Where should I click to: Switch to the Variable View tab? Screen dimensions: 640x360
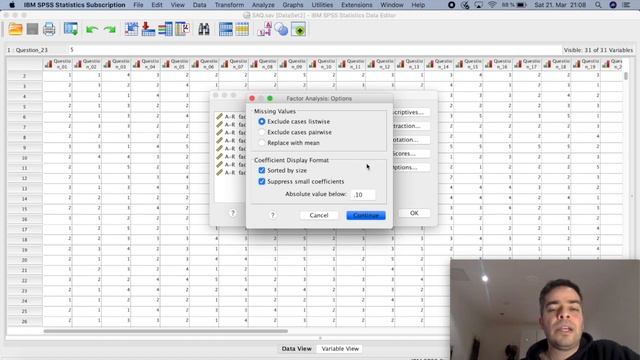340,349
